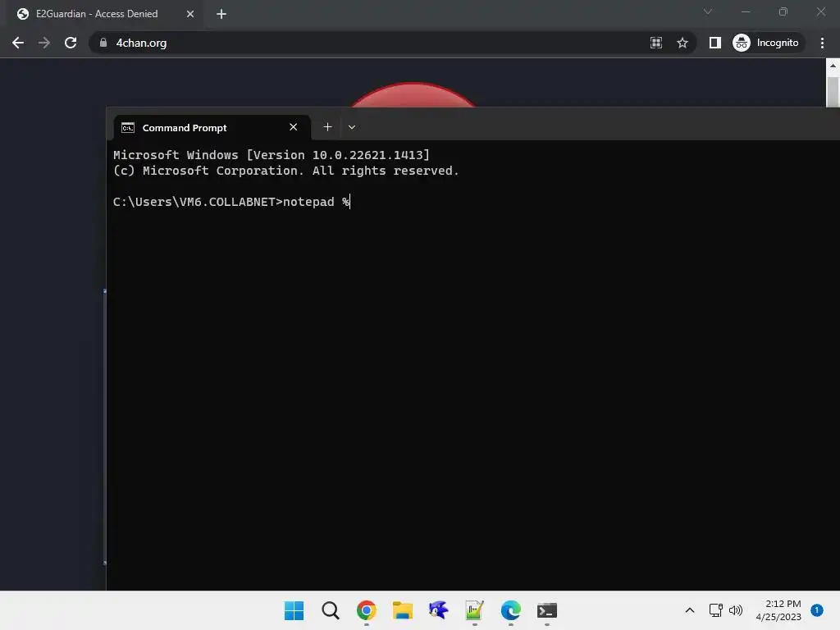This screenshot has height=630, width=840.
Task: Open volume control tray icon
Action: point(736,610)
